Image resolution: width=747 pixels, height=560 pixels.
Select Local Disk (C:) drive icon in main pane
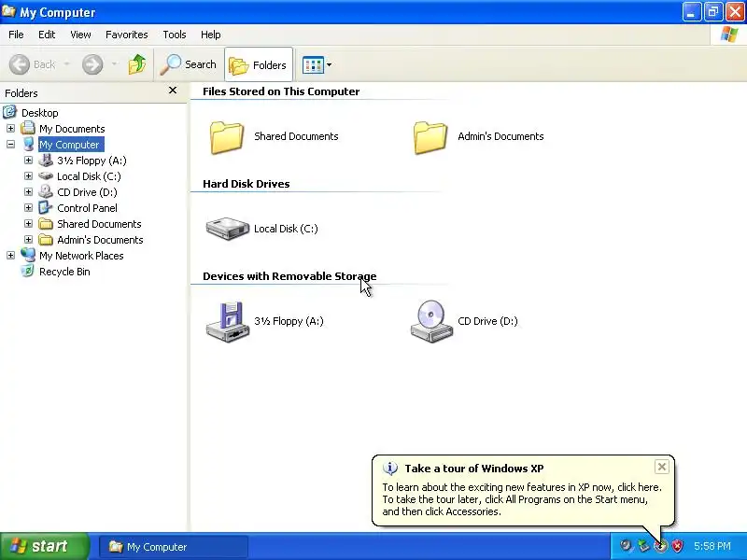tap(228, 229)
